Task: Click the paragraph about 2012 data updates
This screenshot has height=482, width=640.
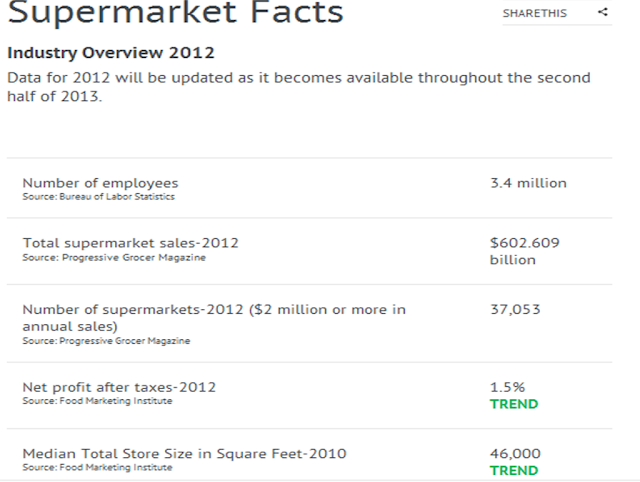Action: coord(298,87)
